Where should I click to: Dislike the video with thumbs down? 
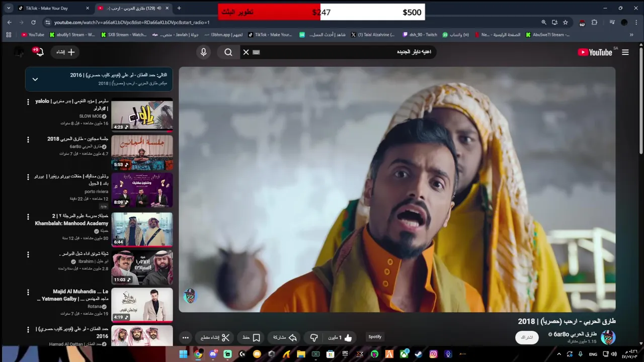[x=314, y=337]
